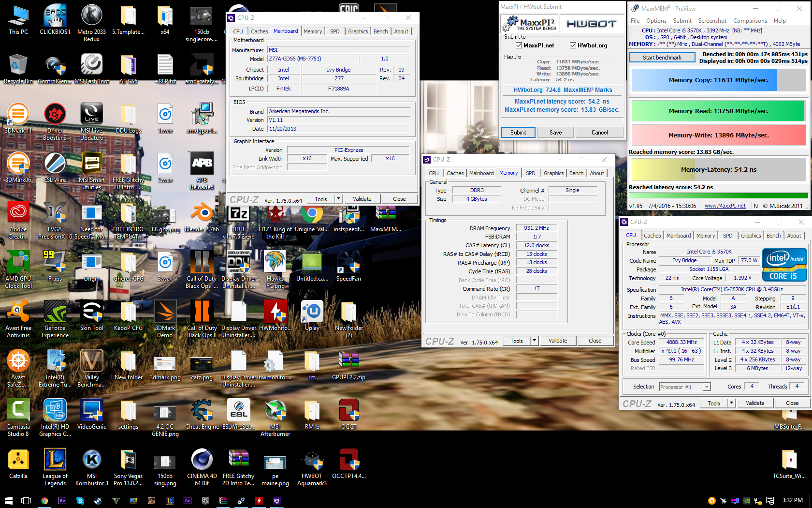Launch the OCCT desktop shortcut
The image size is (812, 508).
349,414
